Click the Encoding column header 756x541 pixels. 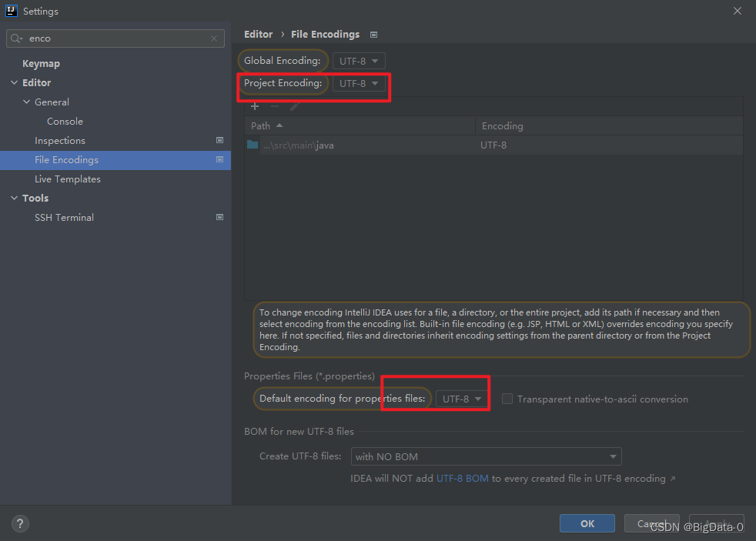coord(609,125)
